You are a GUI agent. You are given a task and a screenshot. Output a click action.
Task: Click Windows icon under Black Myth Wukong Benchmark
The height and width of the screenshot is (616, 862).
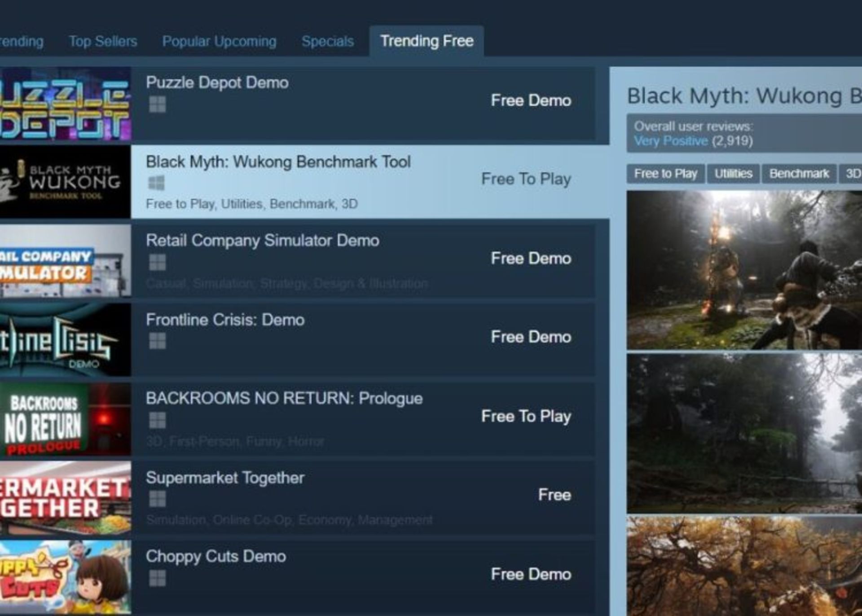tap(156, 183)
